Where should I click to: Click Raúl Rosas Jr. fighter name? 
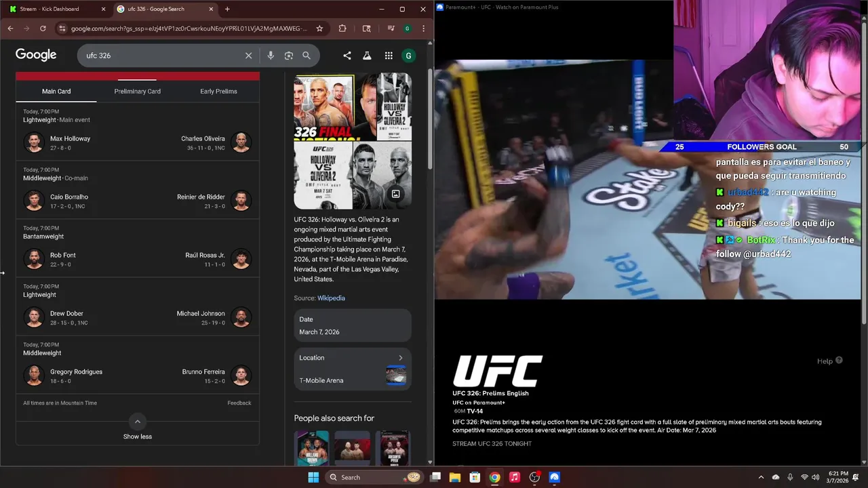point(205,256)
